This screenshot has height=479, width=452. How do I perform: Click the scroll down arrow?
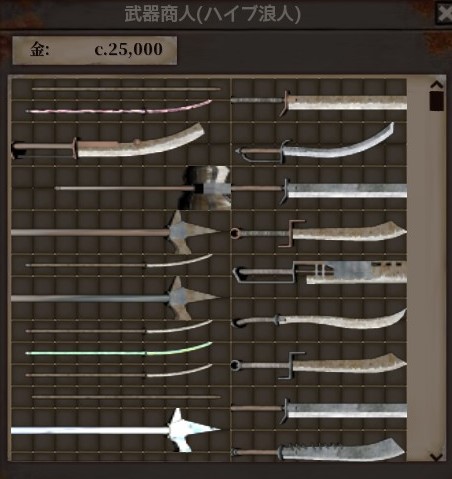tap(437, 457)
